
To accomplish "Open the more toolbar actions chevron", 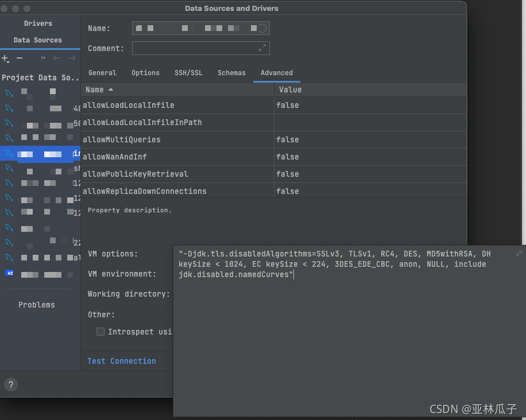I will (43, 57).
